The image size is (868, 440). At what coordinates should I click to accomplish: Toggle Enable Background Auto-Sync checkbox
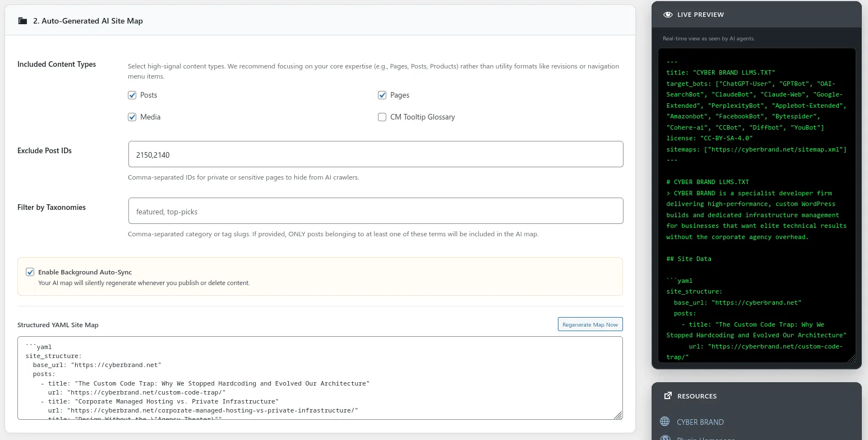click(x=30, y=272)
